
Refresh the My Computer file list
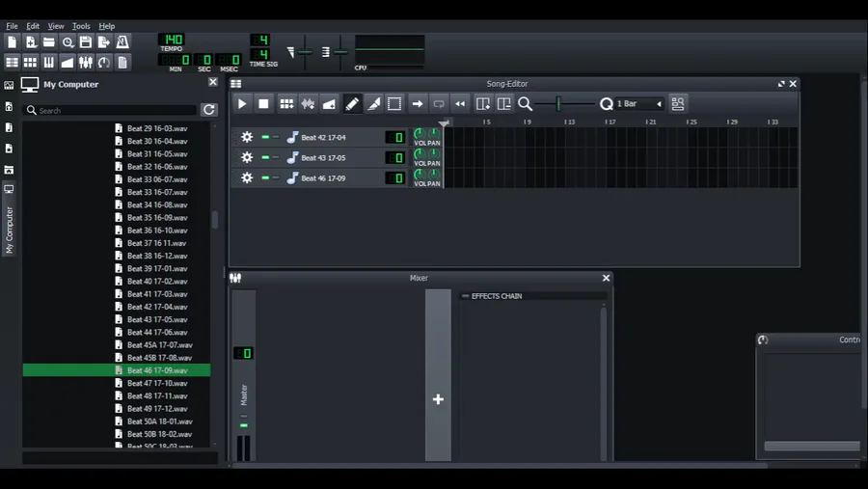(208, 110)
